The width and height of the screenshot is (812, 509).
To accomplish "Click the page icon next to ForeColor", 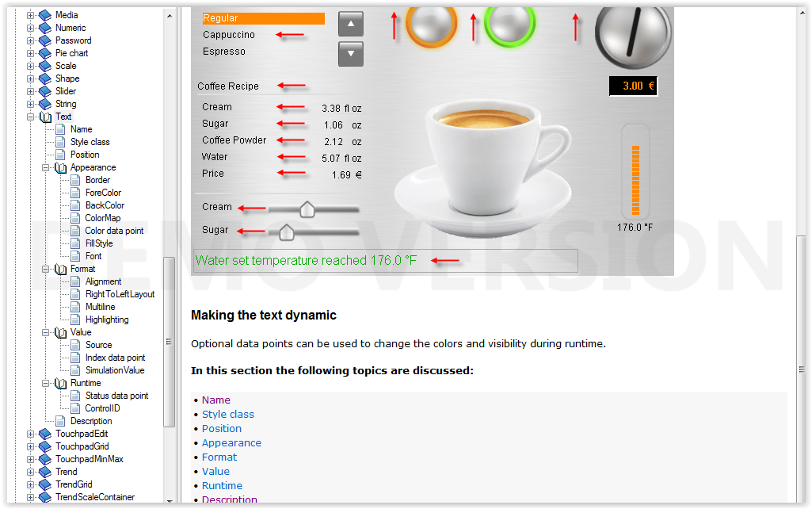I will (x=74, y=193).
